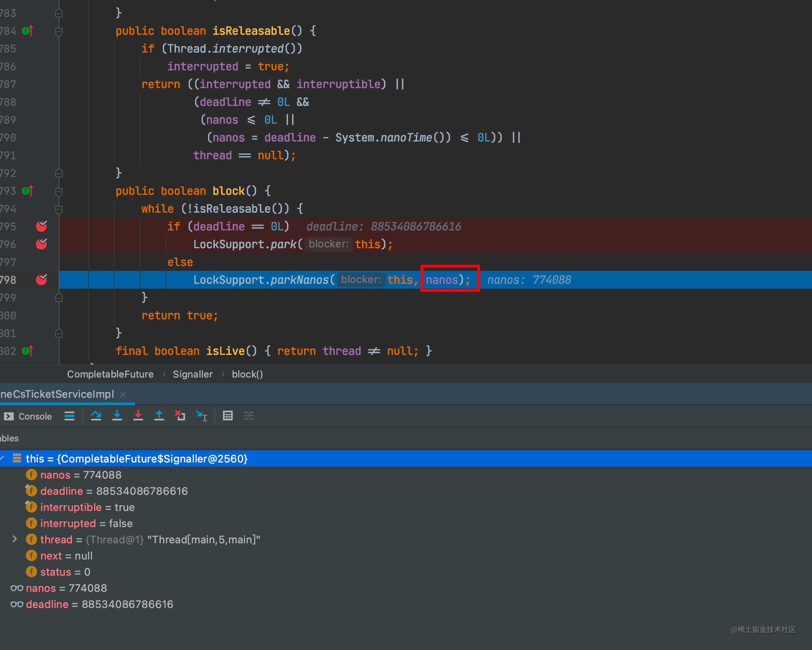This screenshot has width=812, height=650.
Task: Click the override marker on line 793
Action: 27,191
